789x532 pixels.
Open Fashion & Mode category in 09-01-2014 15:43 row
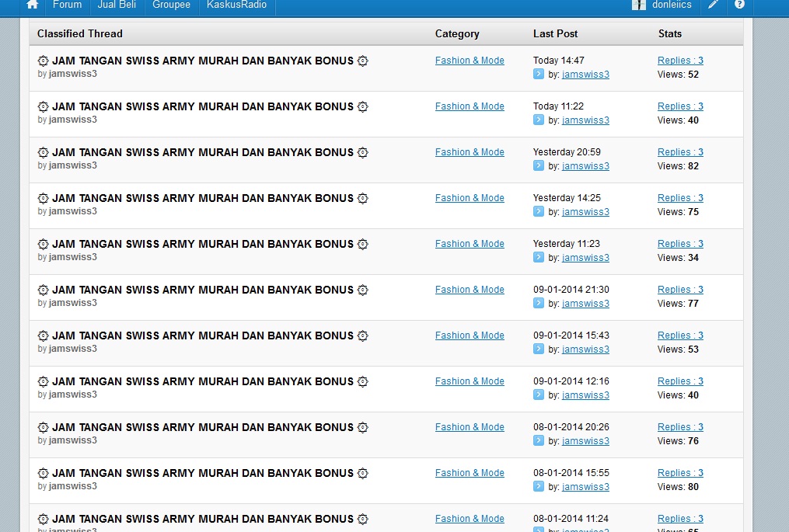point(470,335)
